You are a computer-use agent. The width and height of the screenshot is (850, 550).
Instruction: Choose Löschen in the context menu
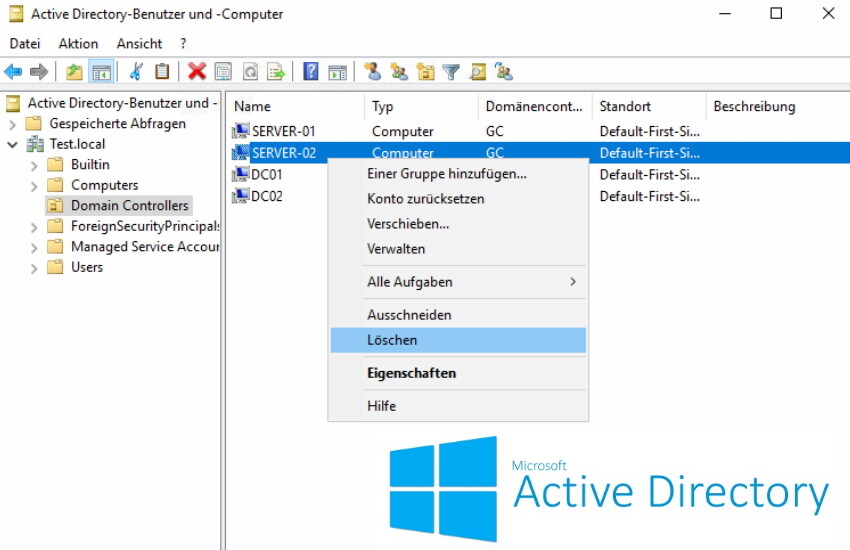(458, 340)
